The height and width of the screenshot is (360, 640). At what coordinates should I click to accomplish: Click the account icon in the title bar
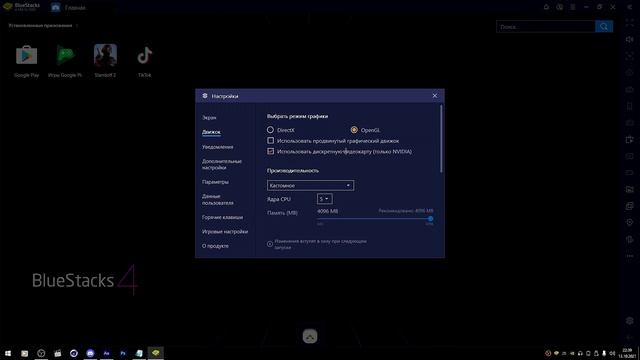[560, 7]
